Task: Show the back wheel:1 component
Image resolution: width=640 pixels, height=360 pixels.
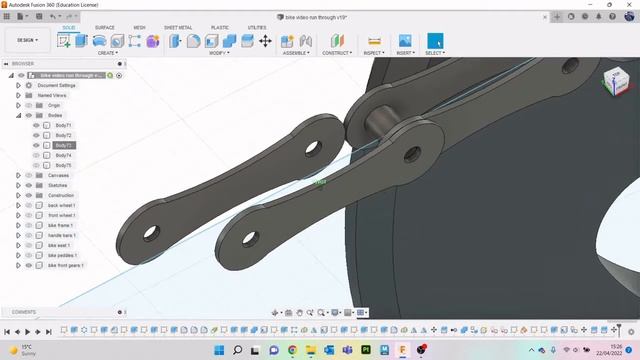Action: point(29,205)
